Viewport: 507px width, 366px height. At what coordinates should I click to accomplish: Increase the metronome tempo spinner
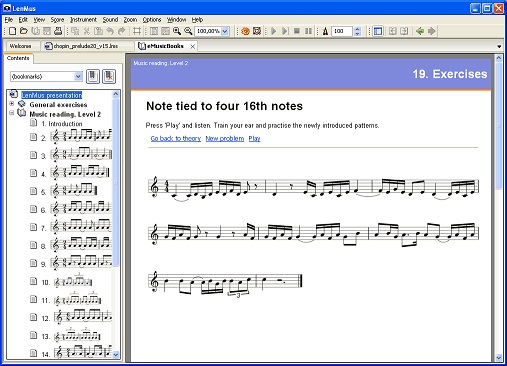(x=357, y=29)
